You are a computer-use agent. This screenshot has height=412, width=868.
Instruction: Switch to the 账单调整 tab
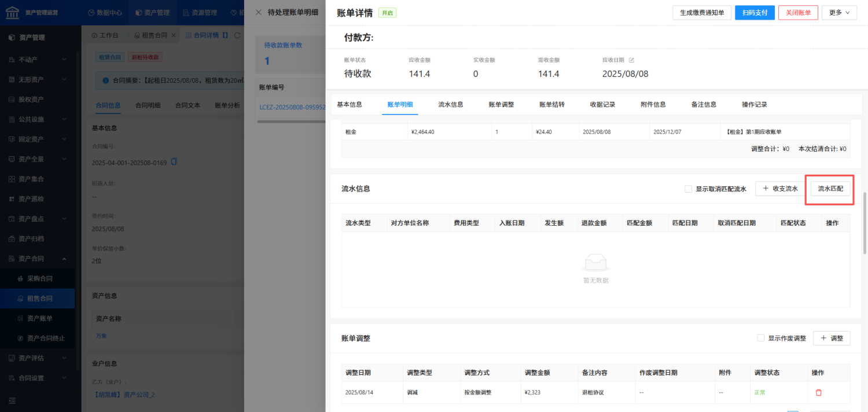coord(501,105)
